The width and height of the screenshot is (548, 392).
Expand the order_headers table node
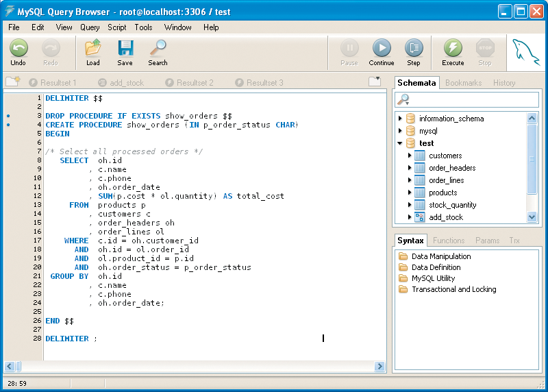410,167
